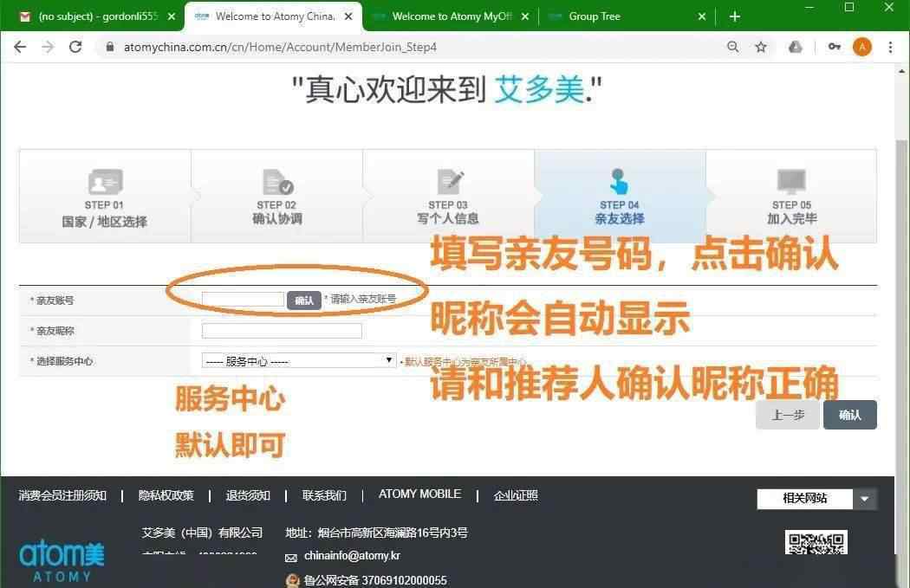This screenshot has width=910, height=588.
Task: Click the chinainfo@atomy.kr email
Action: tap(352, 556)
